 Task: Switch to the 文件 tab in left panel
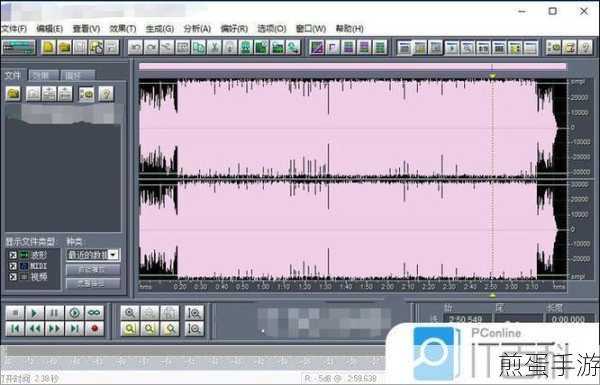[13, 75]
